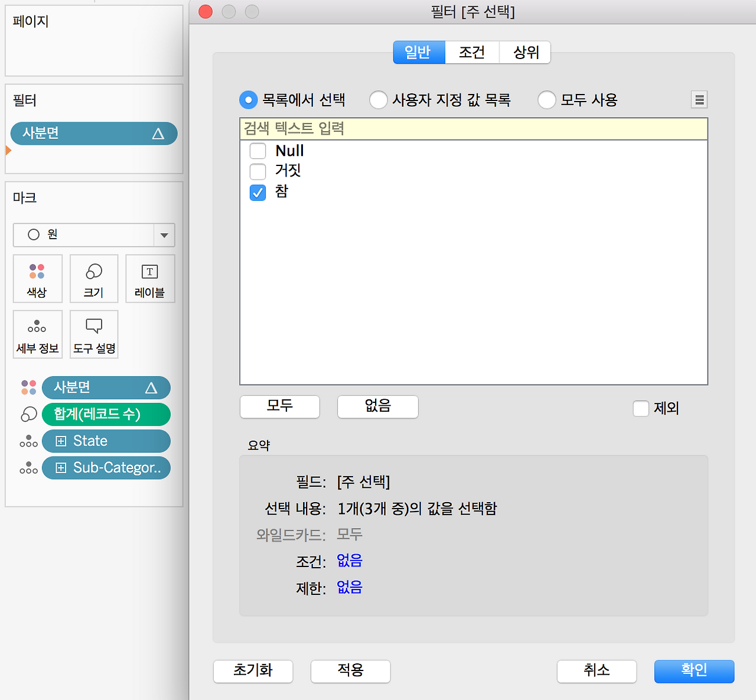Click the color dots icon beside 사분면 pill

[28, 388]
